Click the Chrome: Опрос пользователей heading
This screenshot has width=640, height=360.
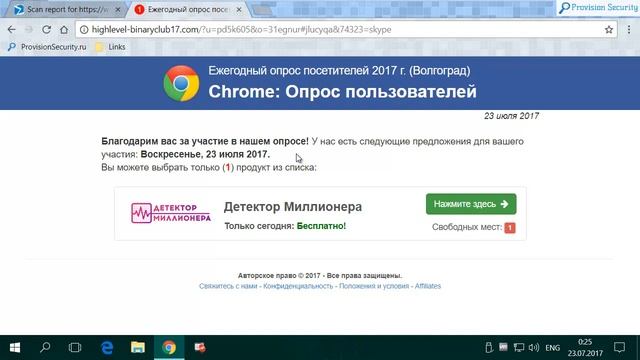(342, 92)
